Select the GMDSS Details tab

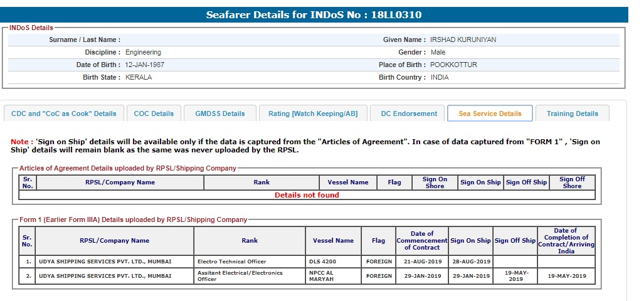pos(220,114)
